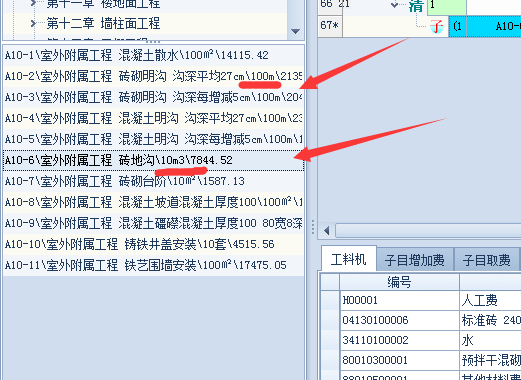The height and width of the screenshot is (380, 521).
Task: Select item A10-9 混凝土礓磜
Action: coord(153,223)
